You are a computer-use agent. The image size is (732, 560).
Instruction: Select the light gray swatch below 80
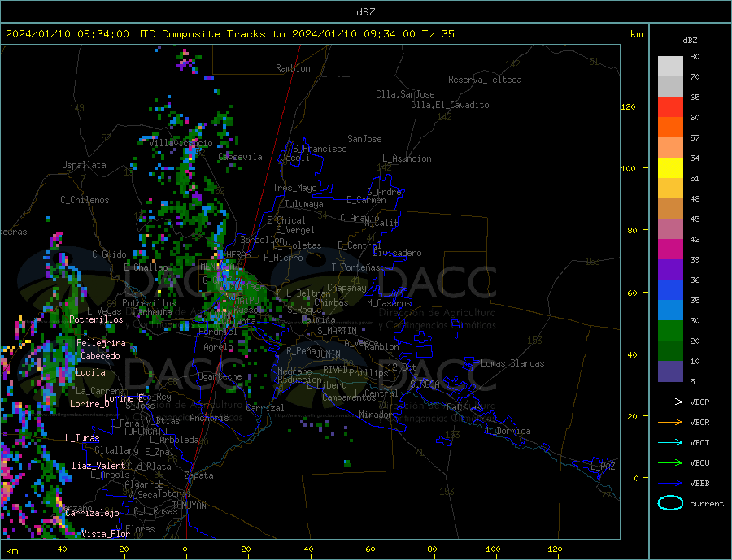coord(670,67)
